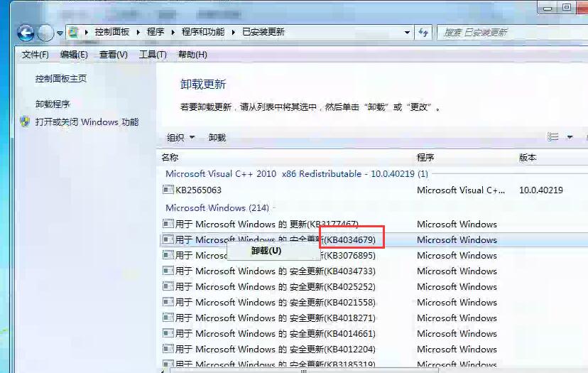Click shield icon beside 打开或关闭 Windows 功能

click(25, 121)
